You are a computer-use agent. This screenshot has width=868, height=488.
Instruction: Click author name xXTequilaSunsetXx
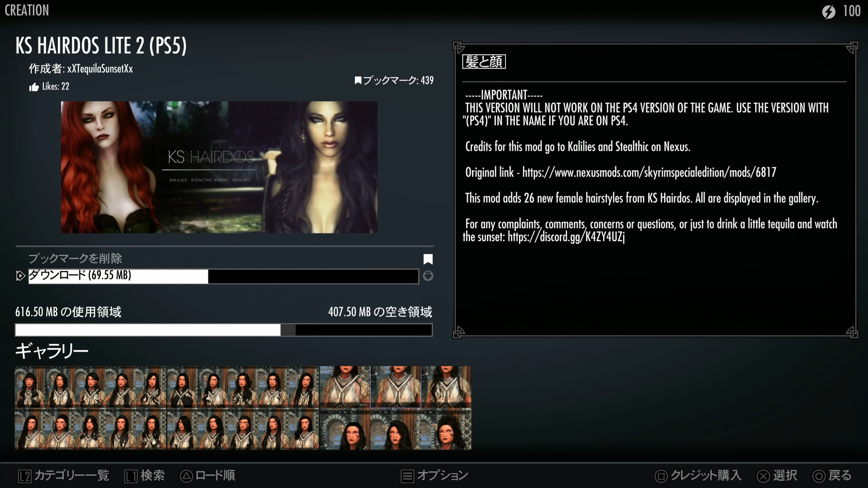pos(100,69)
